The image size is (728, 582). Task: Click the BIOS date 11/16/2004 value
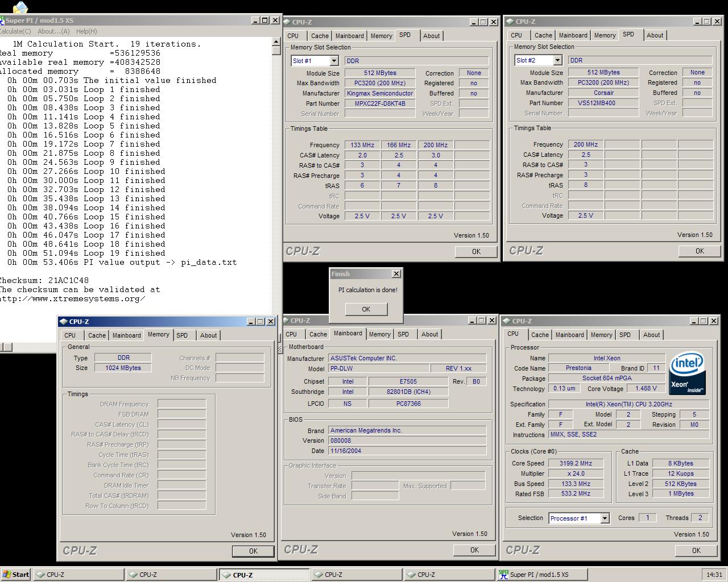click(x=407, y=451)
